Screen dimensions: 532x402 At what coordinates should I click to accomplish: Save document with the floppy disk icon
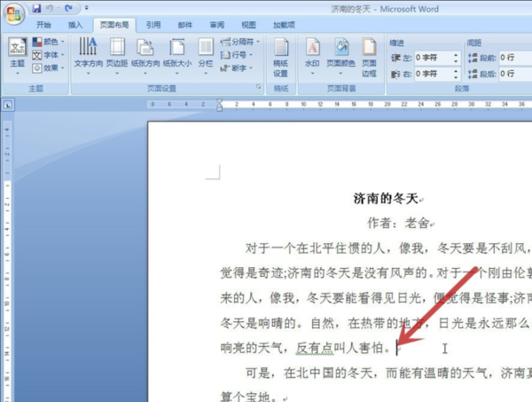(36, 9)
